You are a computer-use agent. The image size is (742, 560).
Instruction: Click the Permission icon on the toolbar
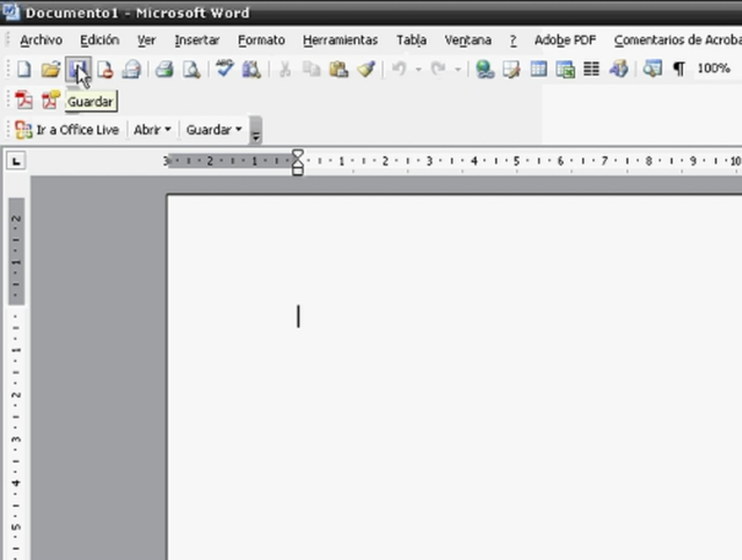click(105, 70)
